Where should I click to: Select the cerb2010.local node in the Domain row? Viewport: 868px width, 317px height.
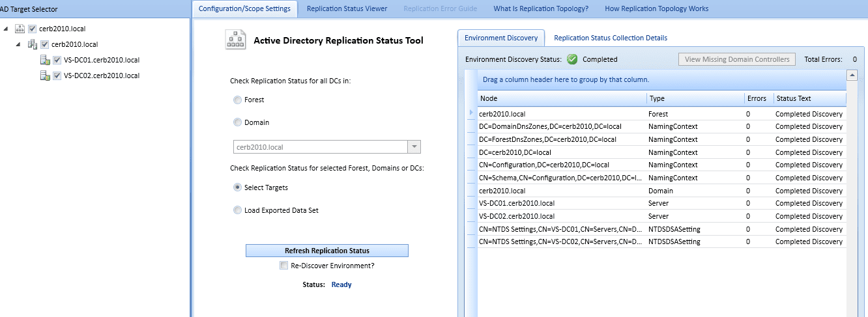click(502, 191)
